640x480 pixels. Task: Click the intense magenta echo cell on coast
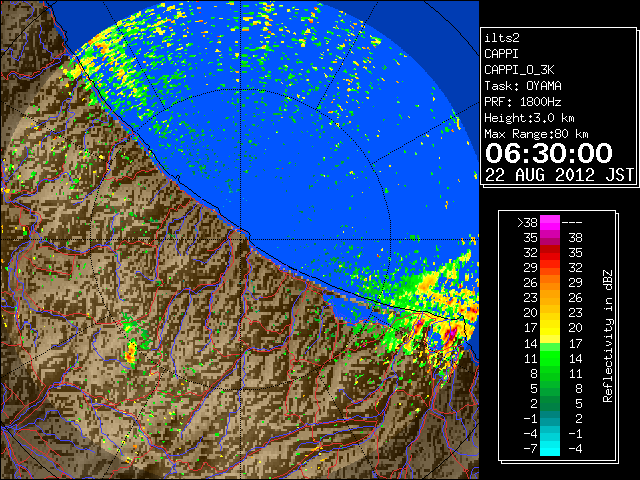click(450, 333)
